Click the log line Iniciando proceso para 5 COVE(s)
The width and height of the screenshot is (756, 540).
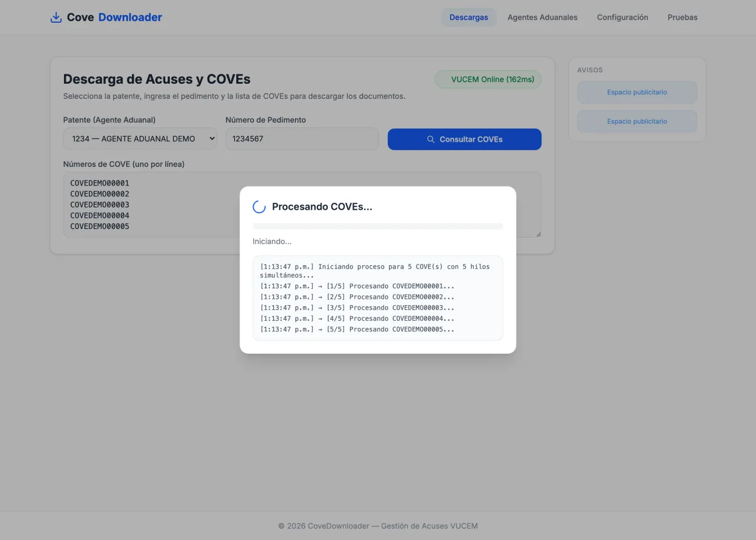375,271
